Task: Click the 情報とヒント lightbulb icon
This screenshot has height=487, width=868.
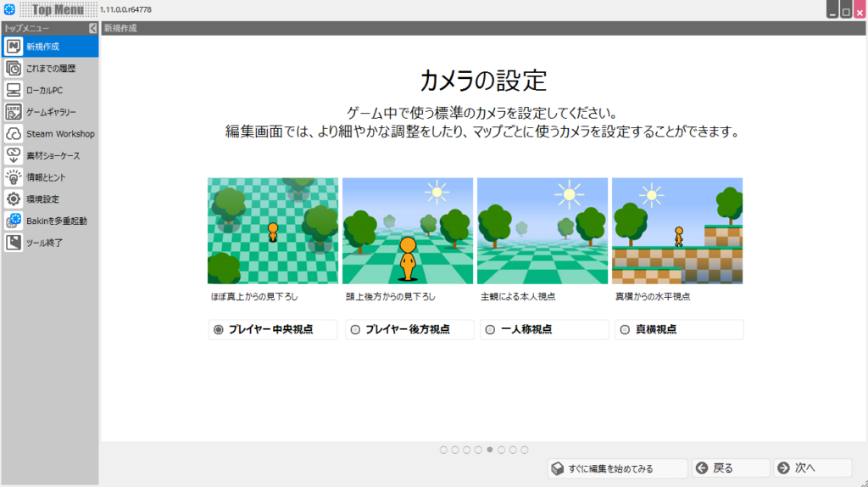Action: click(x=14, y=177)
